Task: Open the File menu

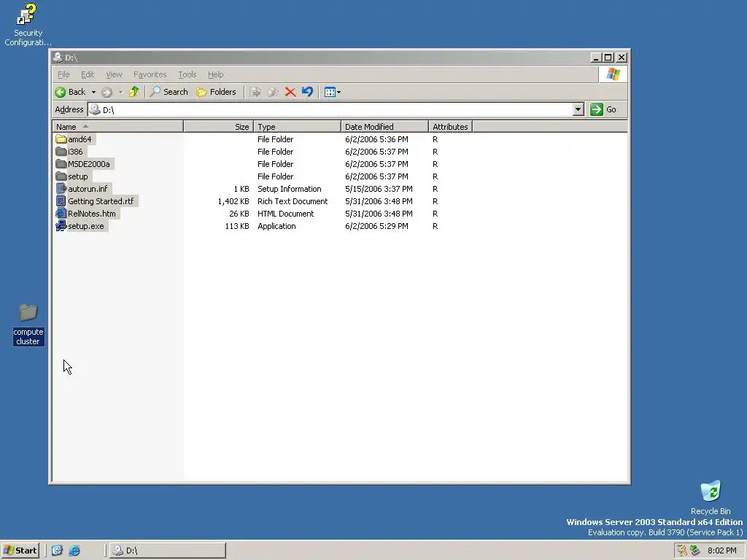Action: 63,74
